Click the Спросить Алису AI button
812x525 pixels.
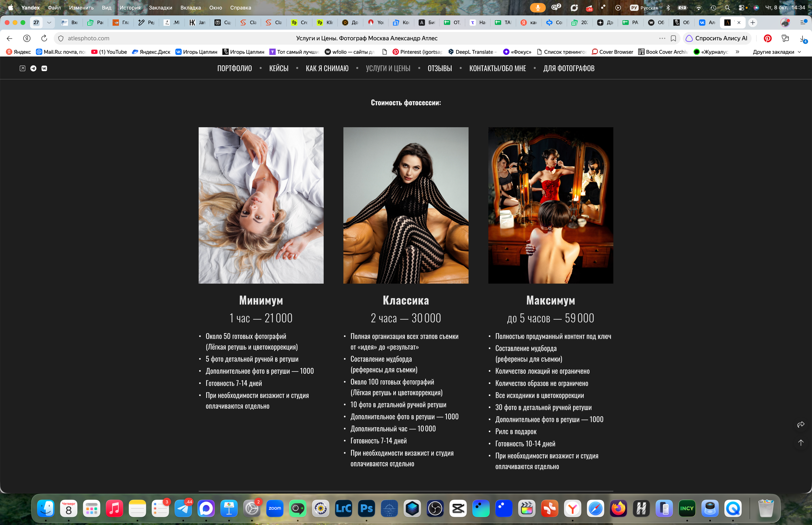point(717,38)
